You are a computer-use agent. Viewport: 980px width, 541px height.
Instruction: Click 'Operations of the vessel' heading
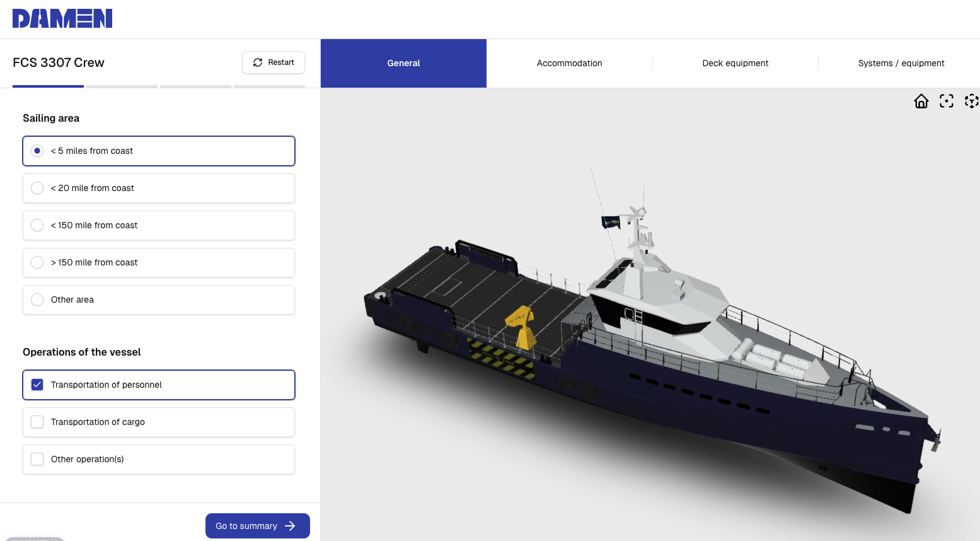click(82, 352)
